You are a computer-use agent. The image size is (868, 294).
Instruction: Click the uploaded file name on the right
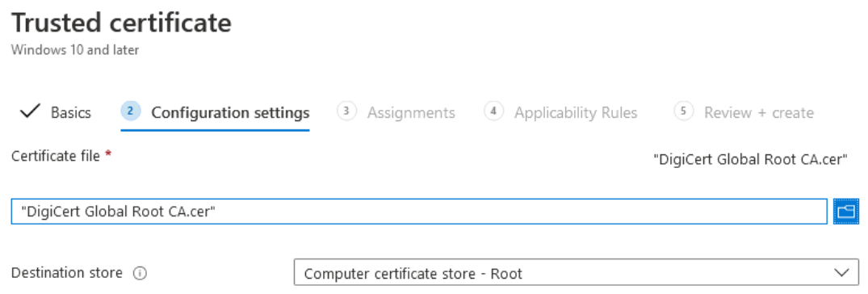click(x=750, y=160)
